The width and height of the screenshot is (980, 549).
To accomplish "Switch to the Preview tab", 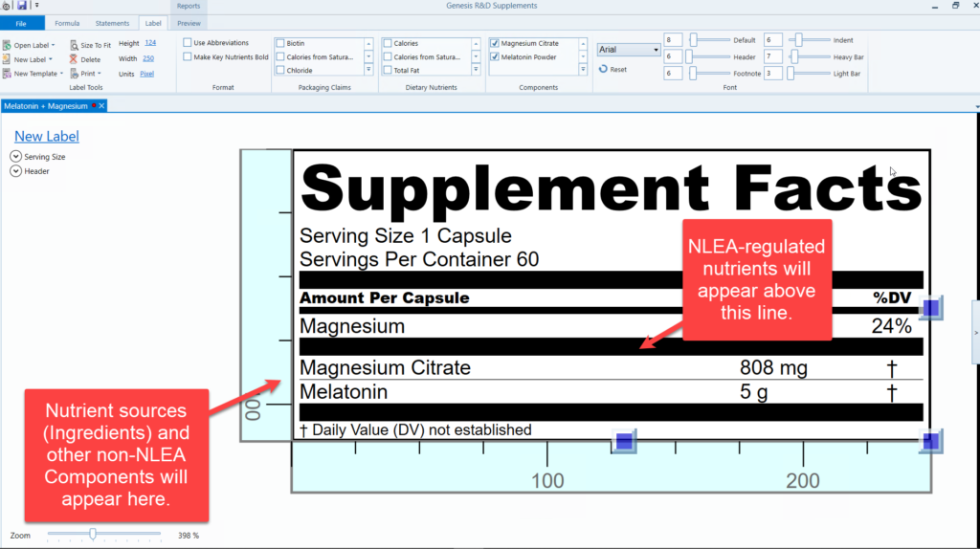I will [x=189, y=23].
